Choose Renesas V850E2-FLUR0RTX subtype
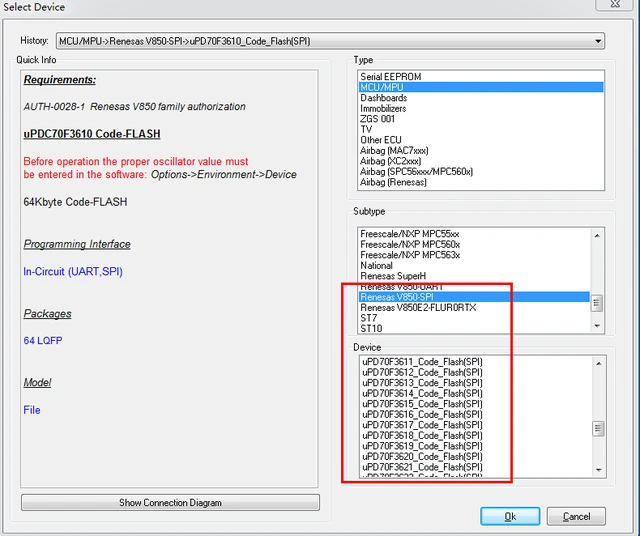Screen dimensions: 640x536 (x=474, y=308)
